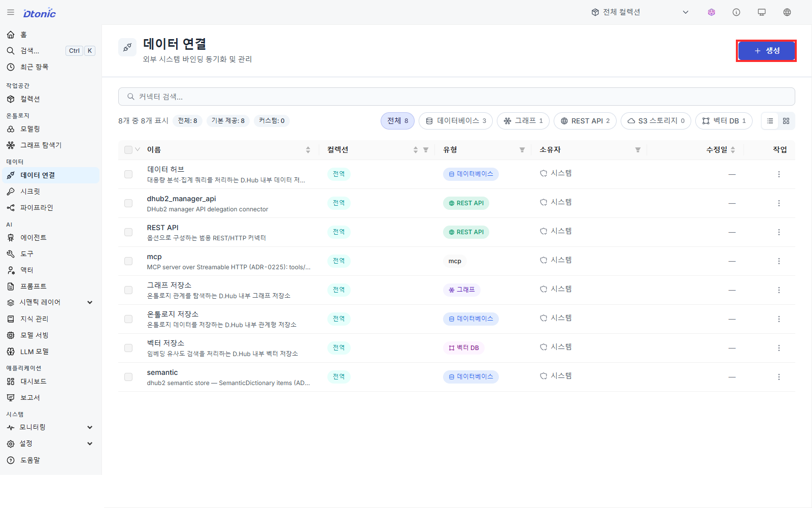This screenshot has height=508, width=812.
Task: Check the dhub2_manager_api row checkbox
Action: click(x=128, y=203)
